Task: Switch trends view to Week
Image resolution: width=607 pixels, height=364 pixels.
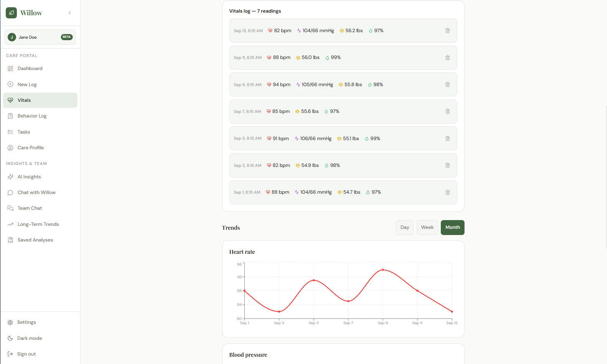Action: click(x=427, y=227)
